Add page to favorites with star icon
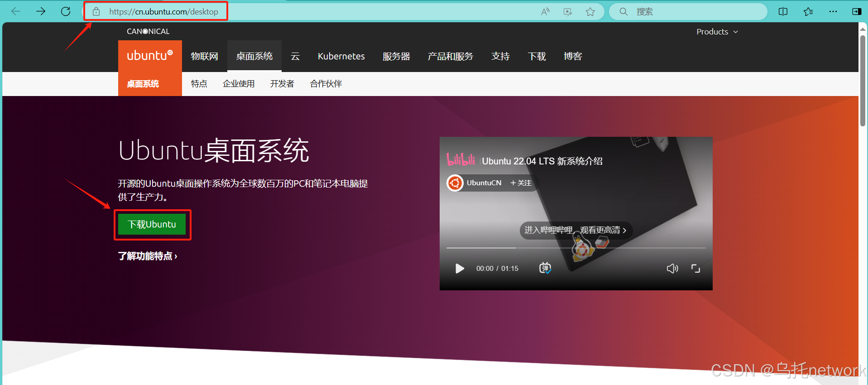Image resolution: width=868 pixels, height=385 pixels. 590,12
